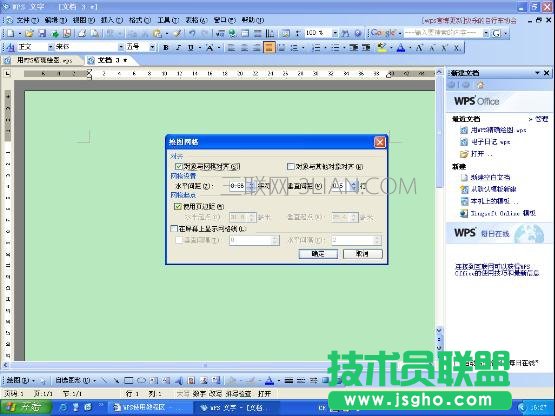
Task: Open the 工具 Tools menu
Action: (168, 20)
